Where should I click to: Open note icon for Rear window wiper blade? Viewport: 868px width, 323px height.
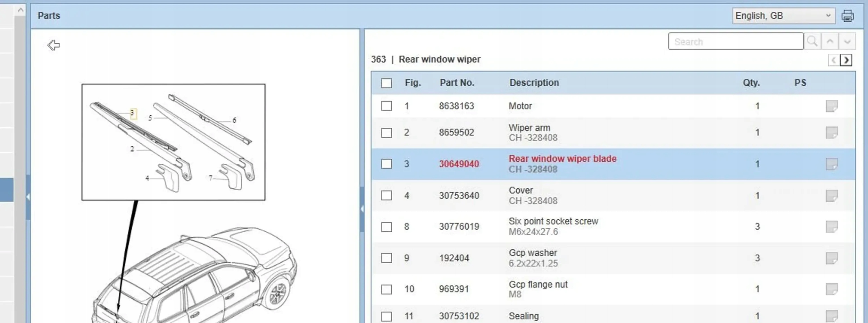[x=832, y=164]
